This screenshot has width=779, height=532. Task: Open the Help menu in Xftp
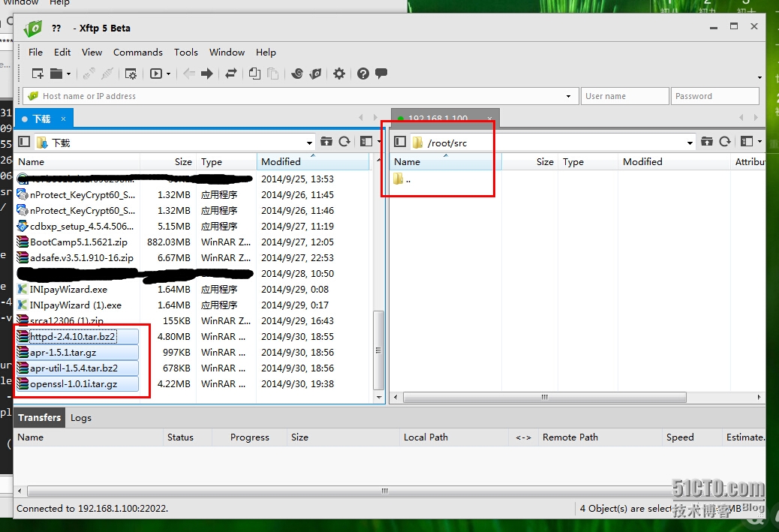coord(266,53)
